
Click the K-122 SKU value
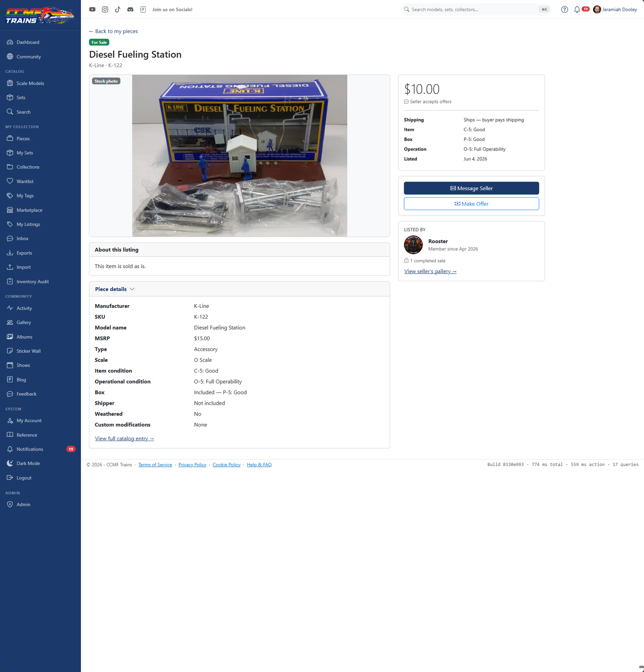point(201,317)
